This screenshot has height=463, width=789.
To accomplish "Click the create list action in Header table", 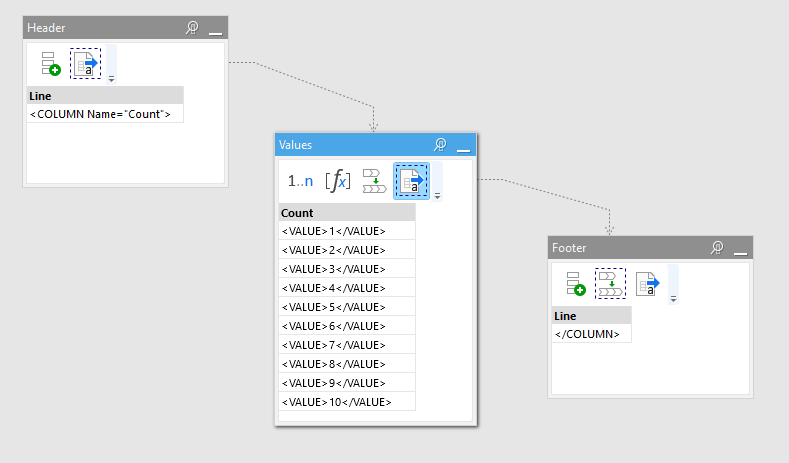I will point(50,63).
